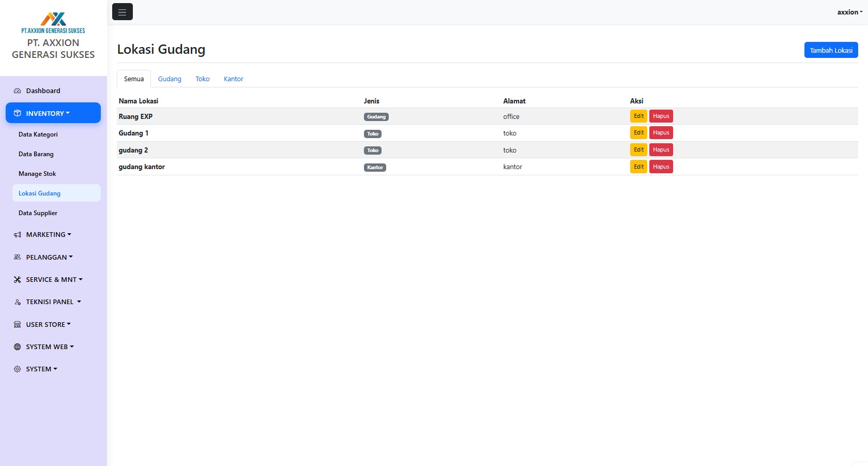Viewport: 868px width, 466px height.
Task: Edit the Gudang 1 location
Action: (638, 132)
